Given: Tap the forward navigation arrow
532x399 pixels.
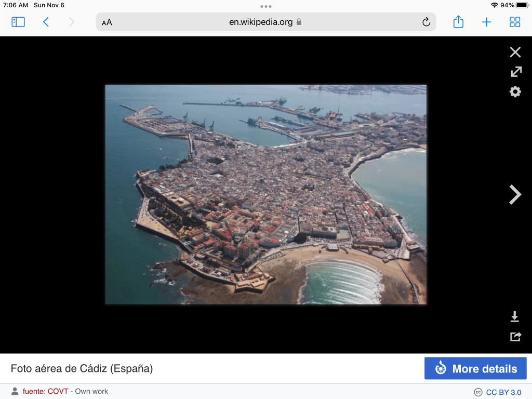Looking at the screenshot, I should 72,22.
